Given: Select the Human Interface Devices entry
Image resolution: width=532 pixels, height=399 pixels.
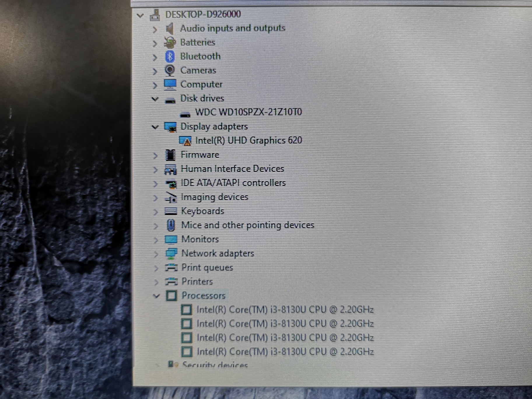Looking at the screenshot, I should tap(232, 169).
